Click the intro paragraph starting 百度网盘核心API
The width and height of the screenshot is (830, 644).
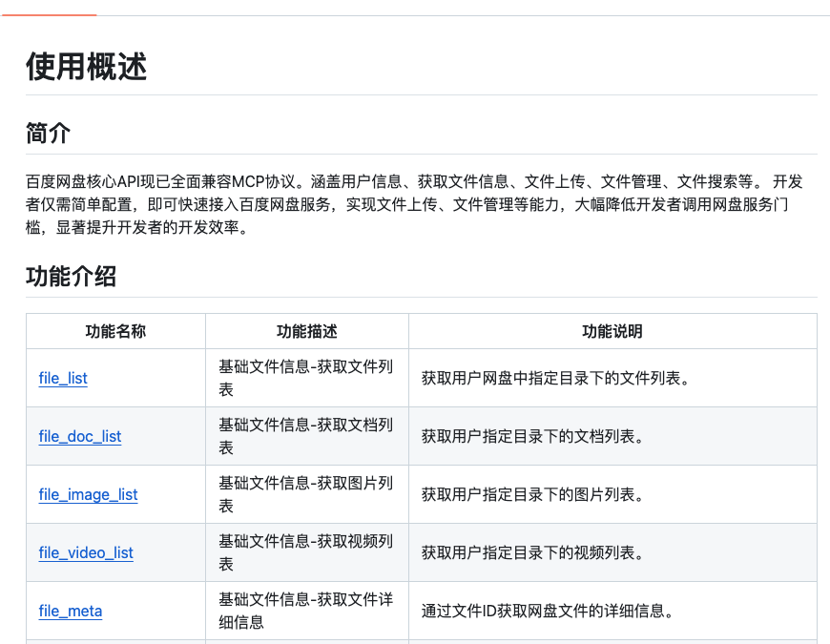click(x=414, y=204)
